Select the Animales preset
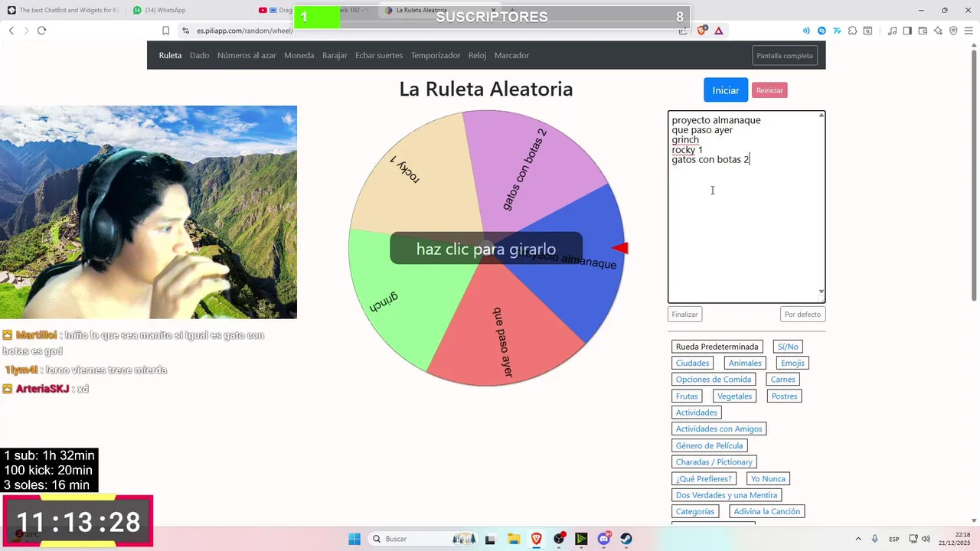Screen dimensions: 980x551 [745, 363]
